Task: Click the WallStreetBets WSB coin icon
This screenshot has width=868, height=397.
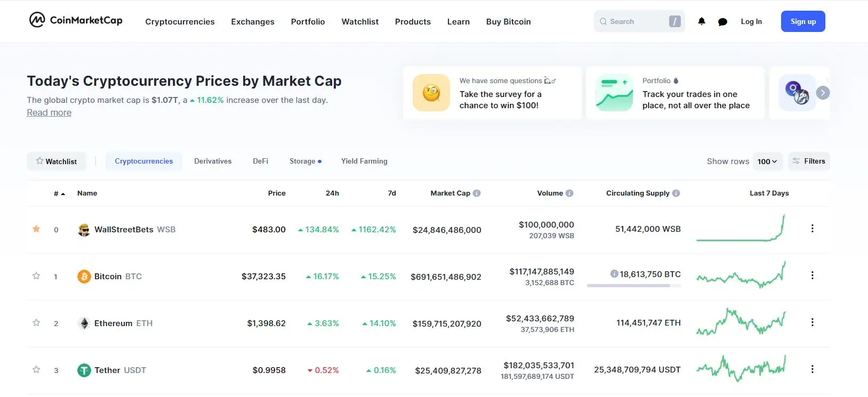Action: click(84, 229)
